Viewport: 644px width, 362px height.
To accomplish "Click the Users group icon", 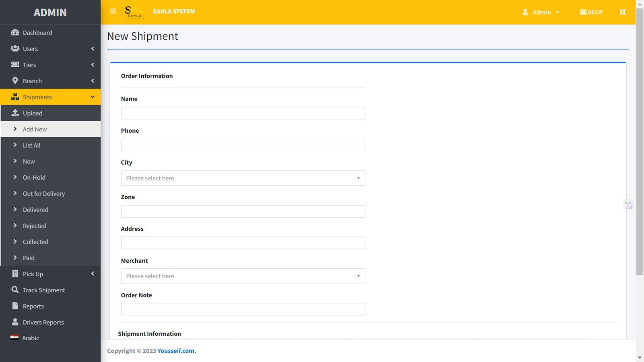I will tap(15, 49).
